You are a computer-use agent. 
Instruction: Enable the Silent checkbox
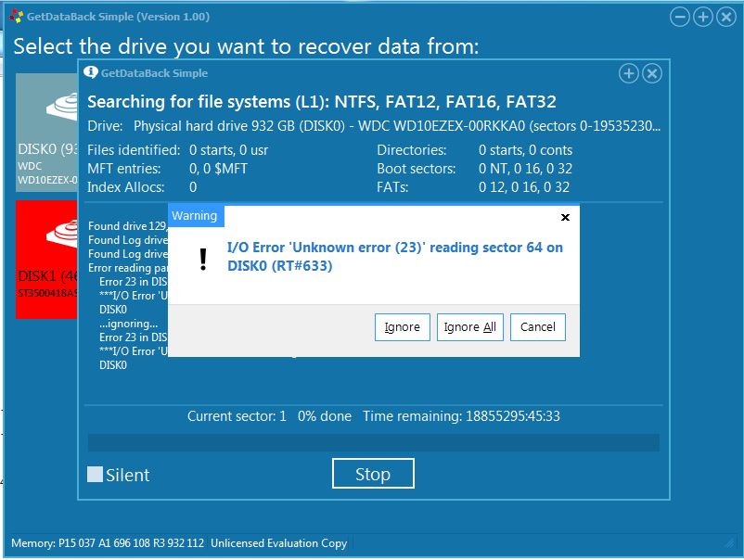(x=95, y=474)
